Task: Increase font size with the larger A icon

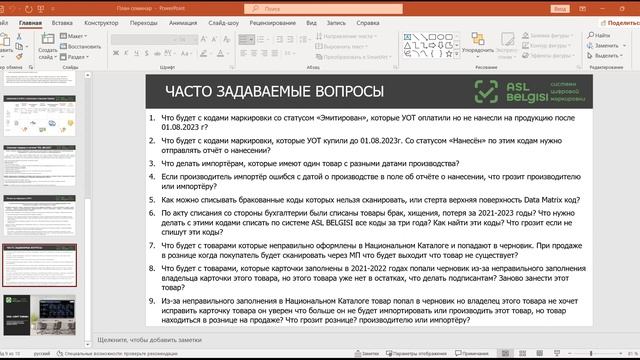Action: (x=204, y=39)
